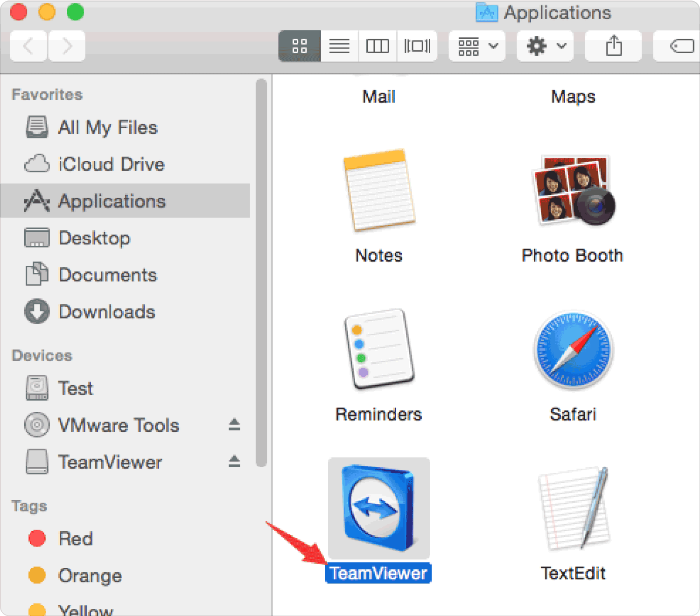The height and width of the screenshot is (616, 700).
Task: Click the Maps app label
Action: coord(574,97)
